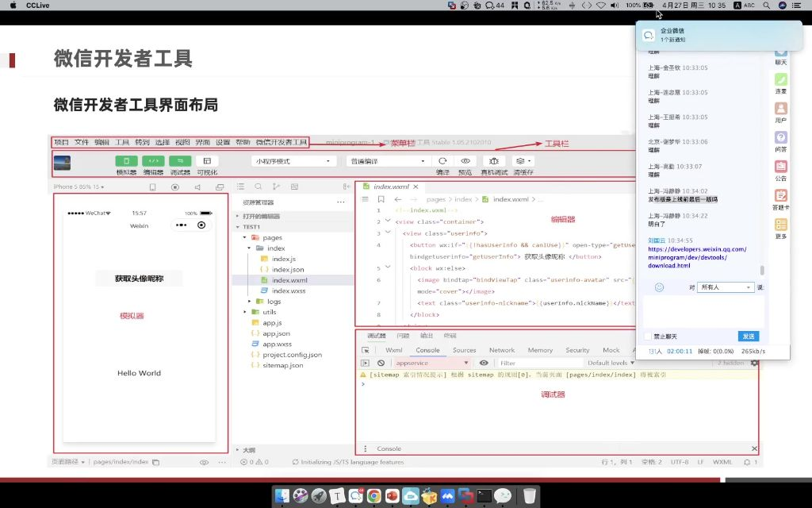
Task: Click the 调试器 debugger toolbar icon
Action: point(180,161)
